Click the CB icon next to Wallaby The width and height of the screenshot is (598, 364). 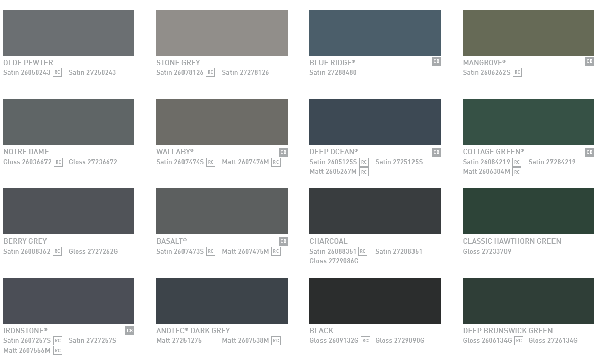coord(283,152)
